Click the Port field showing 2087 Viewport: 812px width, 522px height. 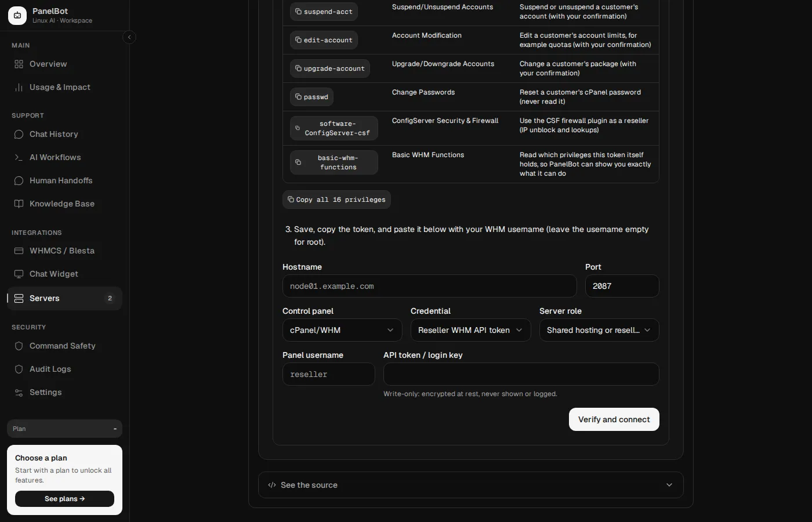click(x=622, y=286)
